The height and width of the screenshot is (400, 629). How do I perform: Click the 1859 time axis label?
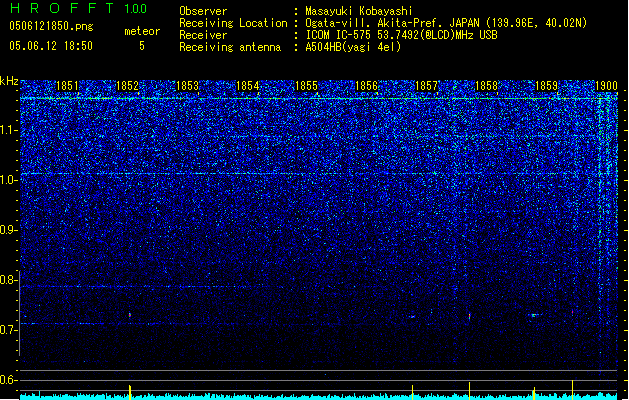[546, 86]
